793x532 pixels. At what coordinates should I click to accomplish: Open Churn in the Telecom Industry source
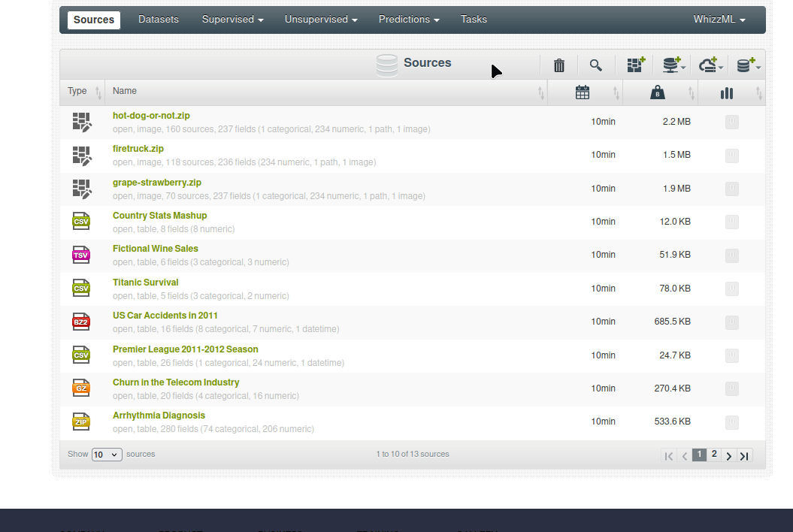[176, 382]
